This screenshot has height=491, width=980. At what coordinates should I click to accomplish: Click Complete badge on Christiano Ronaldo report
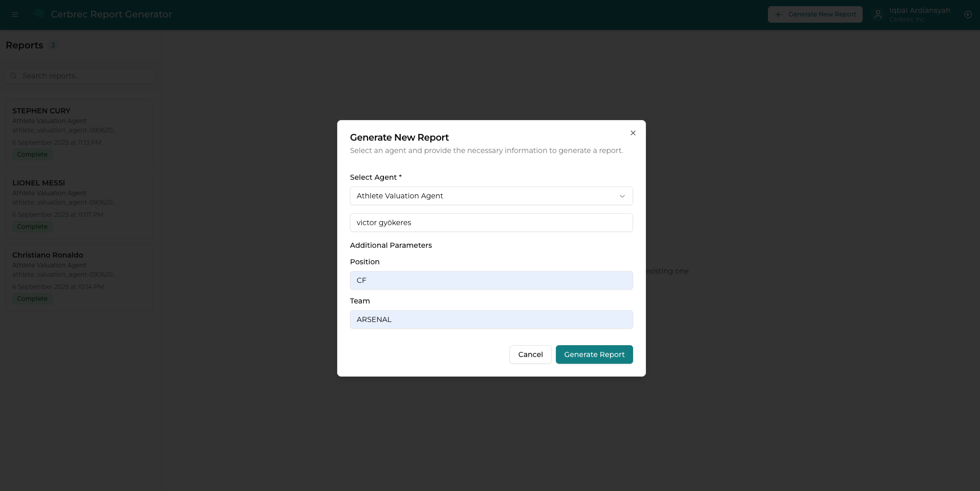point(32,299)
